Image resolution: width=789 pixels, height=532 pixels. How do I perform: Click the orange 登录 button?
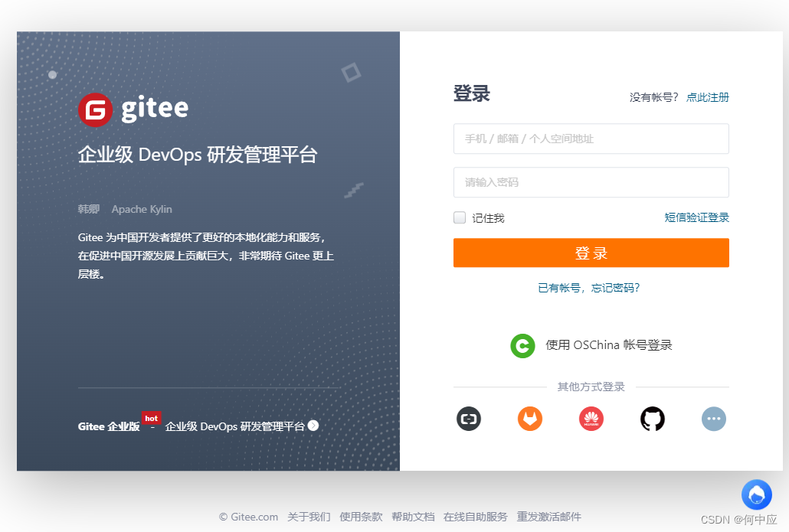point(591,253)
